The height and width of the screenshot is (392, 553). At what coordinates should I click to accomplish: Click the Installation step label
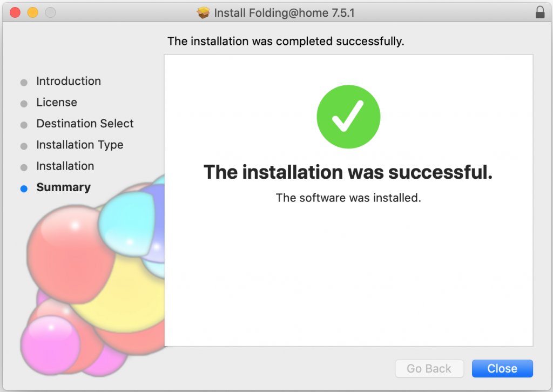(x=65, y=166)
